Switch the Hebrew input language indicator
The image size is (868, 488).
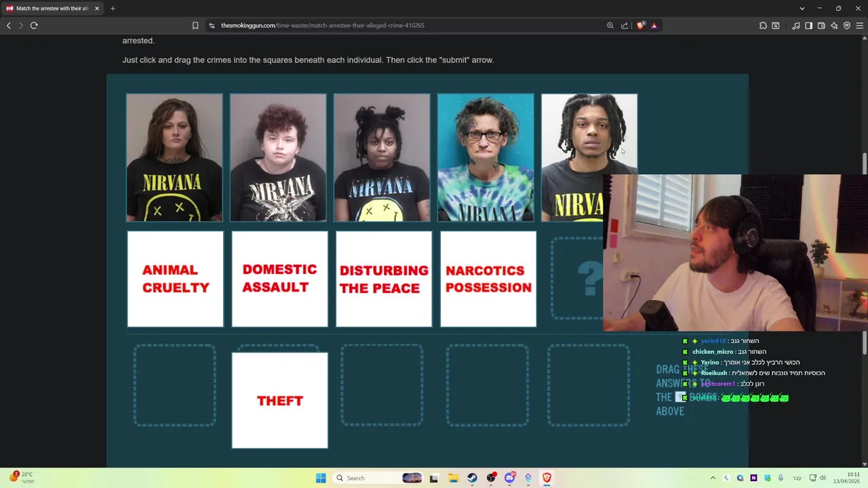tap(796, 478)
